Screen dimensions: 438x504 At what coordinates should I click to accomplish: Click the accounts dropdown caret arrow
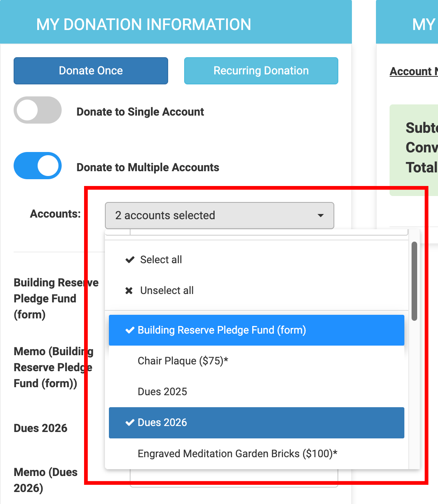(320, 216)
